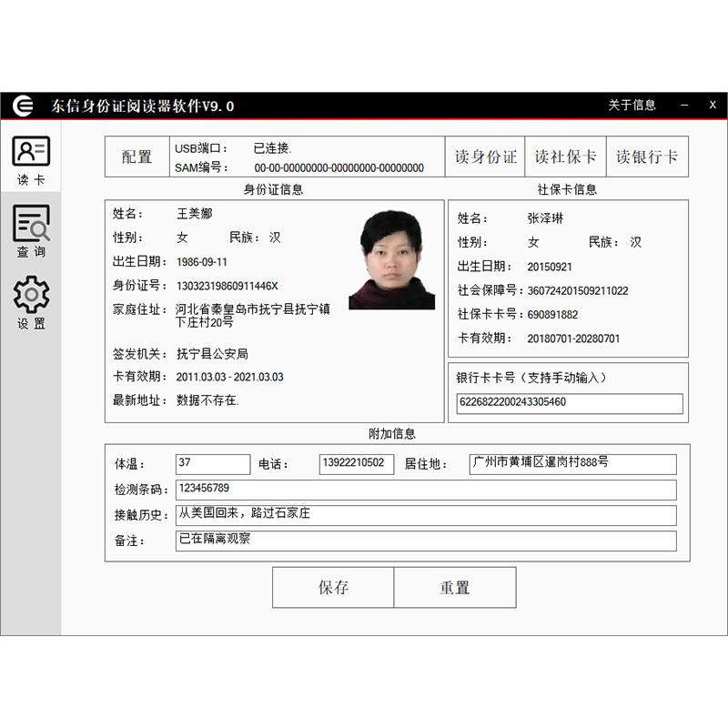Click the 体温 temperature input showing 37
The height and width of the screenshot is (728, 728).
coord(213,463)
